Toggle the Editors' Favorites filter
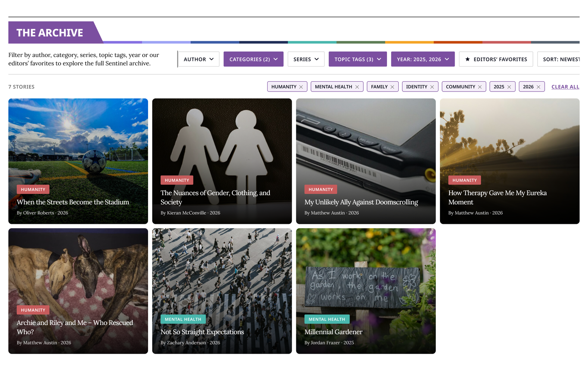The width and height of the screenshot is (588, 379). point(496,59)
